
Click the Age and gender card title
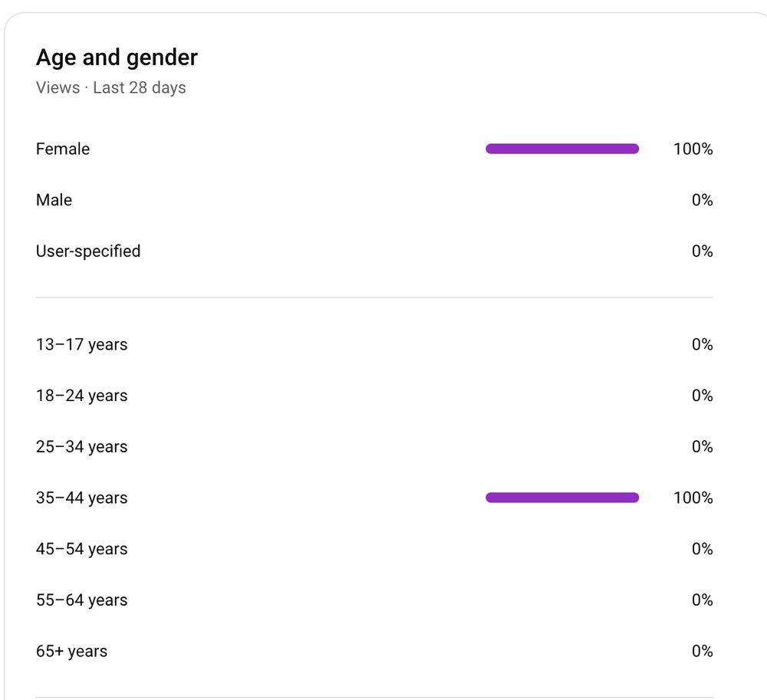117,58
